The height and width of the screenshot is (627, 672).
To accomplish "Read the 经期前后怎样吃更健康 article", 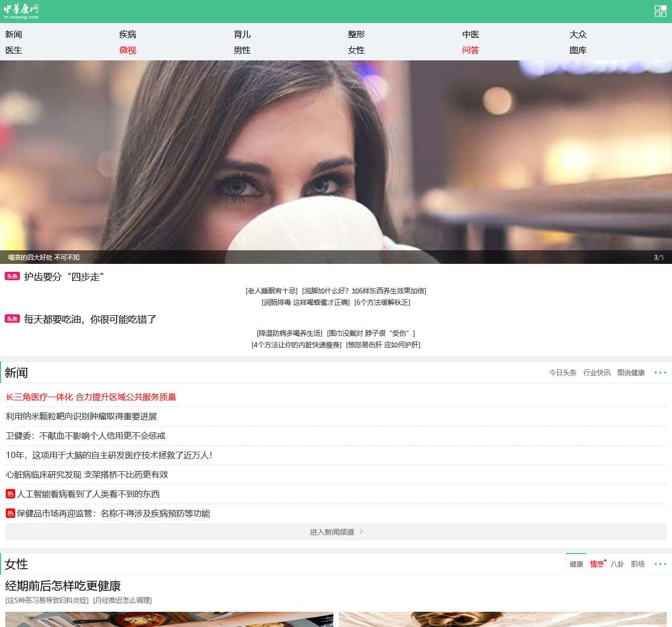I will tap(63, 586).
